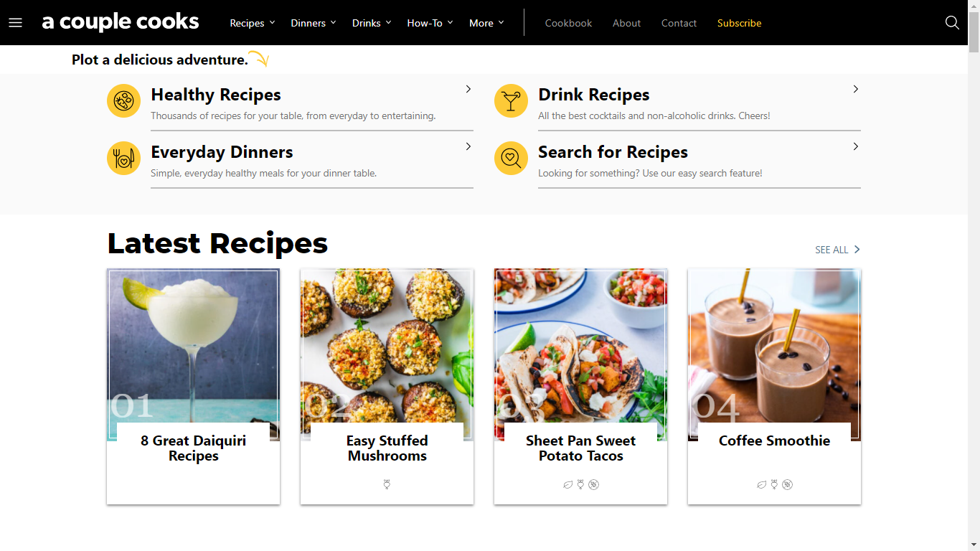
Task: Open the How-To dropdown menu
Action: tap(430, 23)
